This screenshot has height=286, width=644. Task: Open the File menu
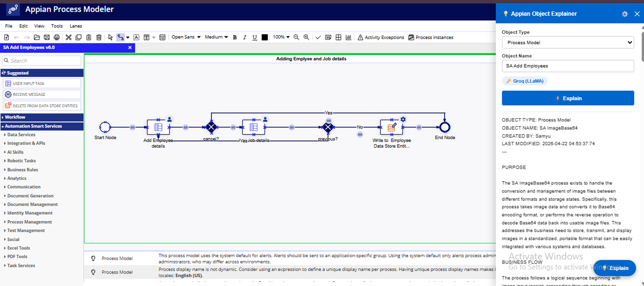coord(9,26)
